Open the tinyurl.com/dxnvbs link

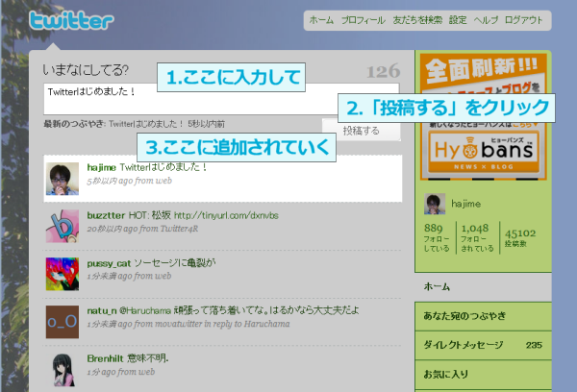tap(226, 215)
